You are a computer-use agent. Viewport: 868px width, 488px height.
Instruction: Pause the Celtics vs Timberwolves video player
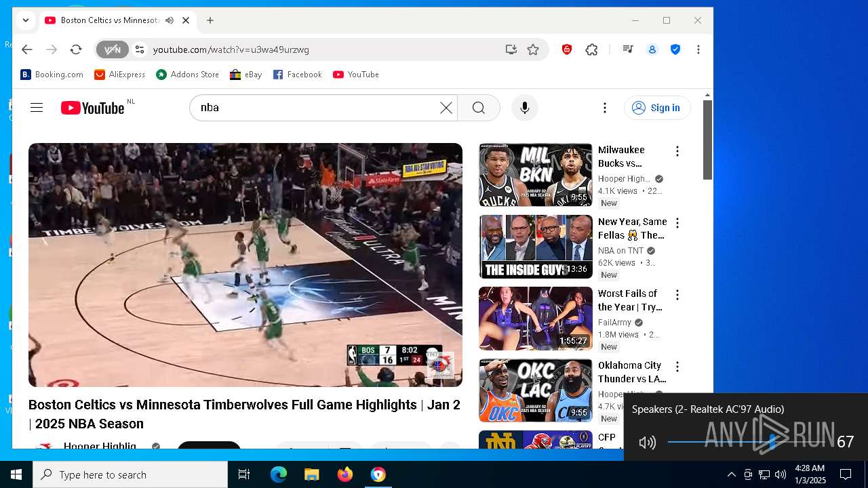tap(245, 264)
